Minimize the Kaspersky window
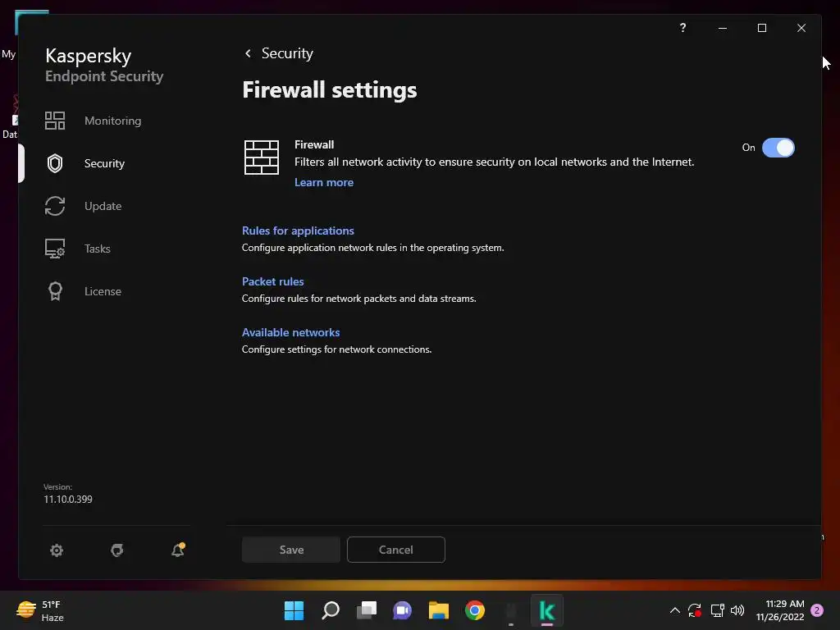Image resolution: width=840 pixels, height=630 pixels. click(723, 28)
